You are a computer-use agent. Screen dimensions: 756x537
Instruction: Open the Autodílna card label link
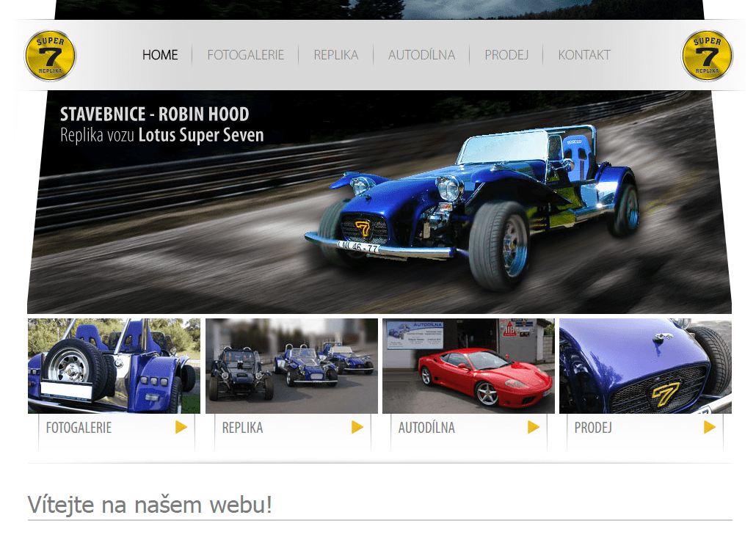click(x=426, y=428)
